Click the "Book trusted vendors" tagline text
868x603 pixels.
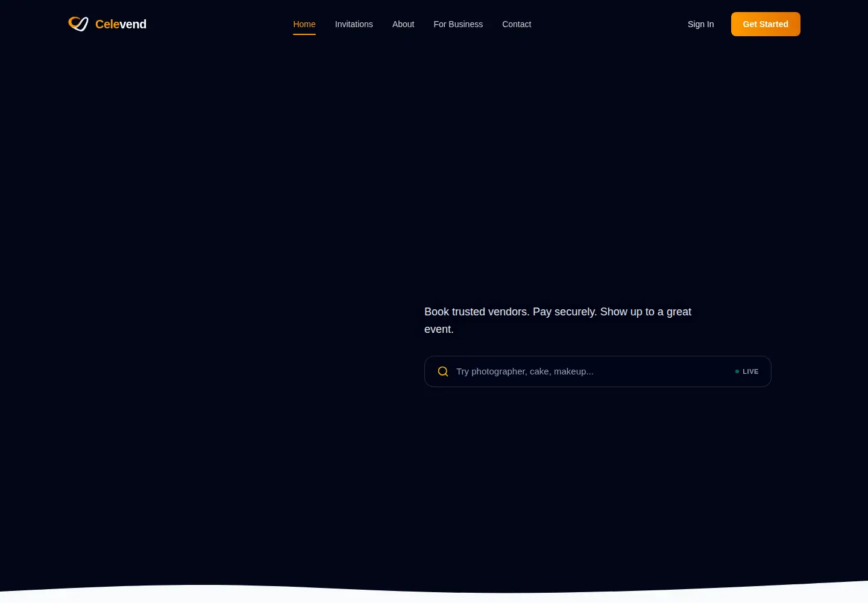558,320
